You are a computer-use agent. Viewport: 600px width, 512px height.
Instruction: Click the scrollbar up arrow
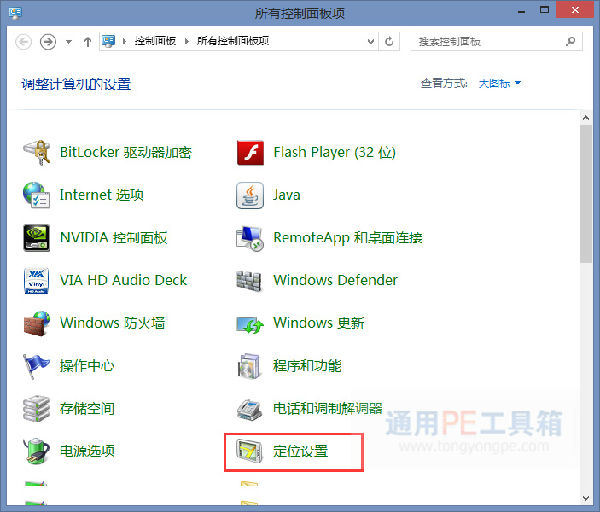[586, 117]
